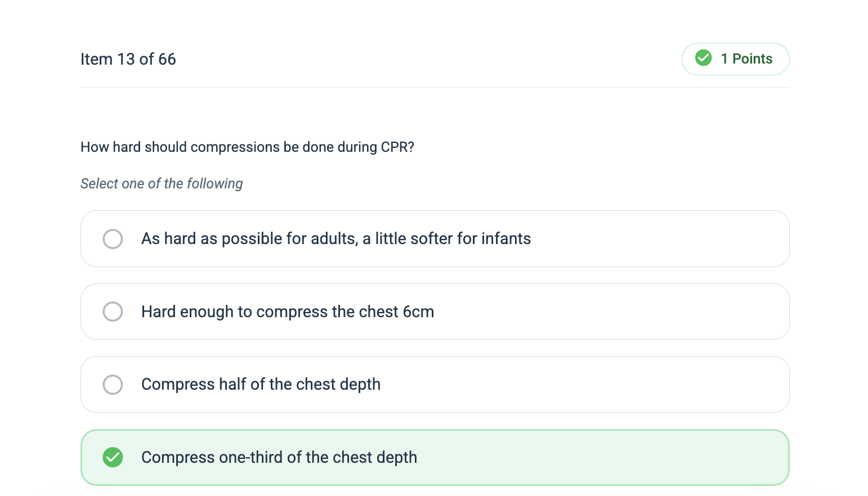Click empty area of the highlighted green answer card
This screenshot has width=868, height=496.
(x=602, y=458)
